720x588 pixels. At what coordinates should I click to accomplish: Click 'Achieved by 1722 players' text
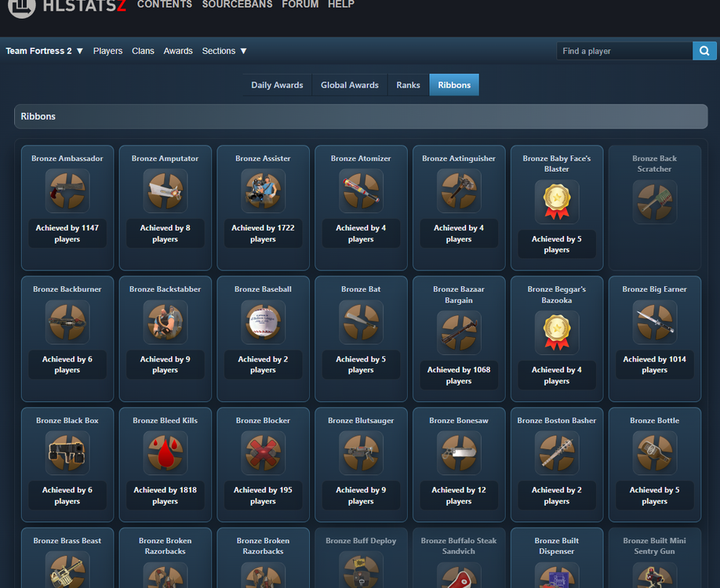(263, 234)
